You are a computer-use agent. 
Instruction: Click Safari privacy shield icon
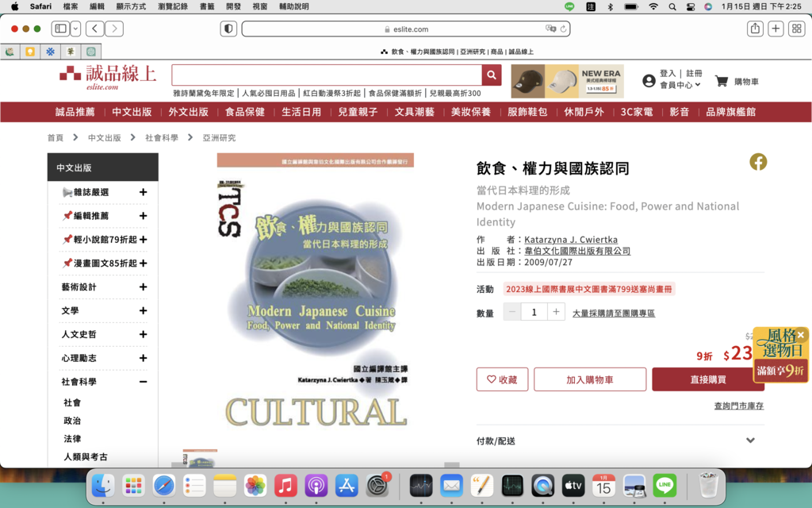tap(228, 29)
